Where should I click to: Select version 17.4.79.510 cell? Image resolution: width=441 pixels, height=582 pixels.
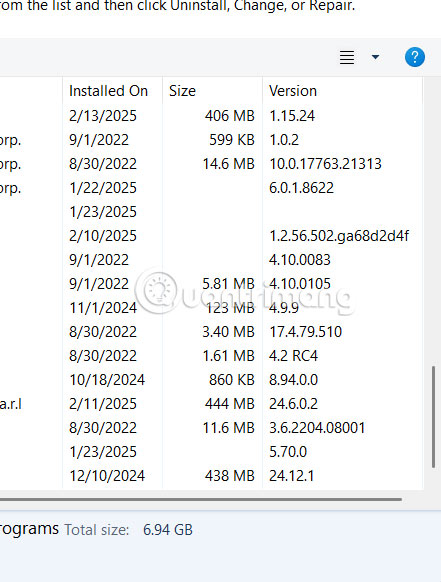point(306,332)
